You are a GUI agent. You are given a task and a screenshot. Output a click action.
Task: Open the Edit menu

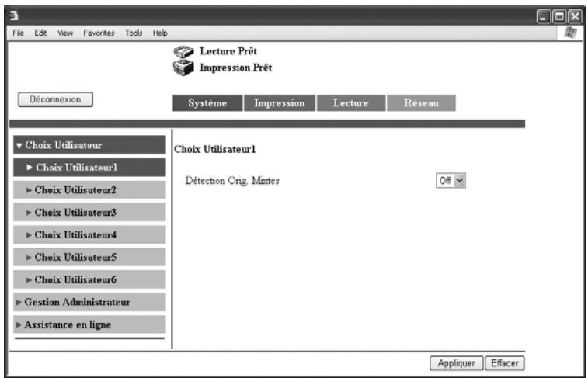point(40,33)
